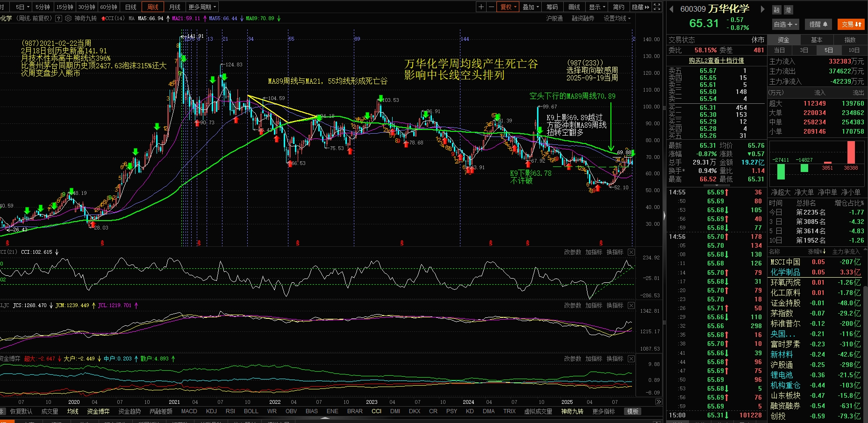Select RSI indicator from bottom bar
The width and height of the screenshot is (868, 423).
point(230,411)
